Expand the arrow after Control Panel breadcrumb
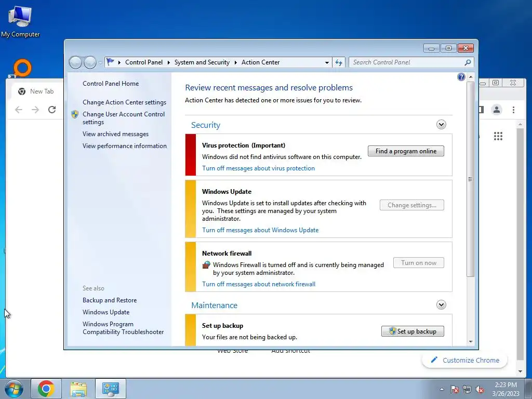This screenshot has height=399, width=532. click(x=169, y=62)
